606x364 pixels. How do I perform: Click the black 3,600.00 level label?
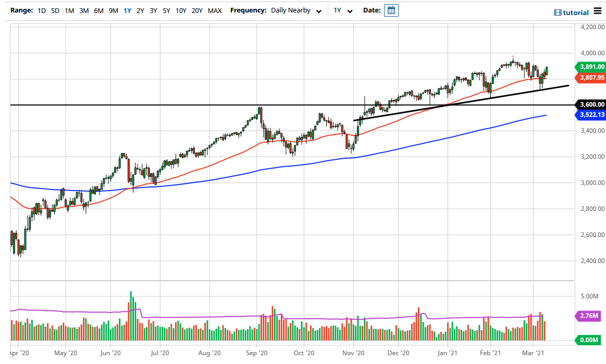pos(590,104)
